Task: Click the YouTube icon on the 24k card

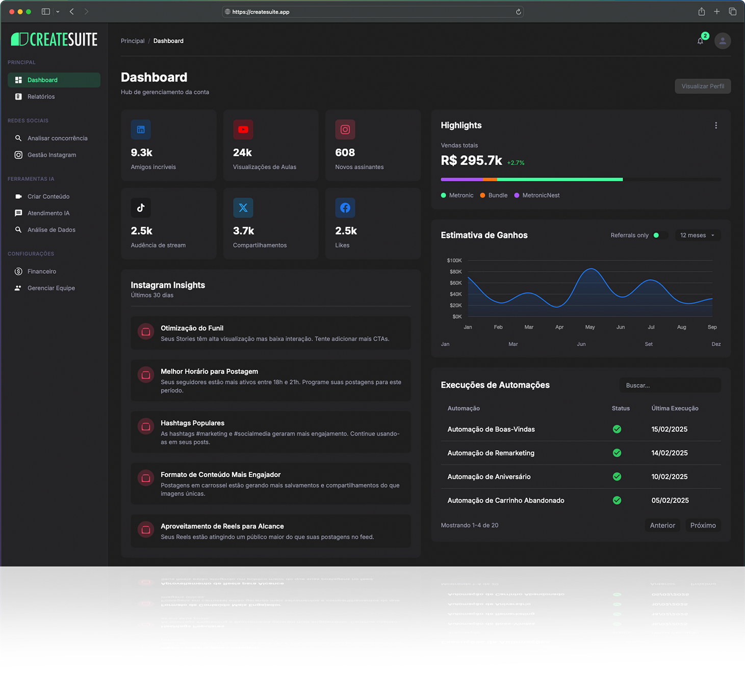Action: point(243,129)
